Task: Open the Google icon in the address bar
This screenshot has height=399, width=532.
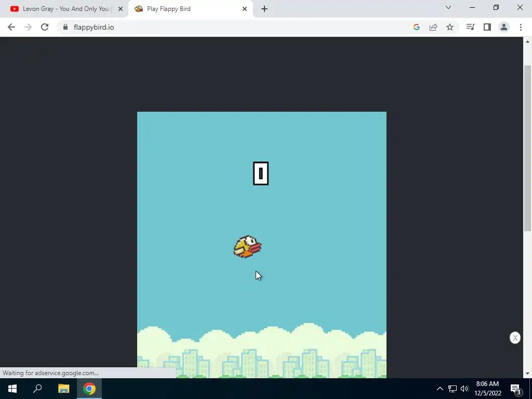Action: tap(417, 27)
